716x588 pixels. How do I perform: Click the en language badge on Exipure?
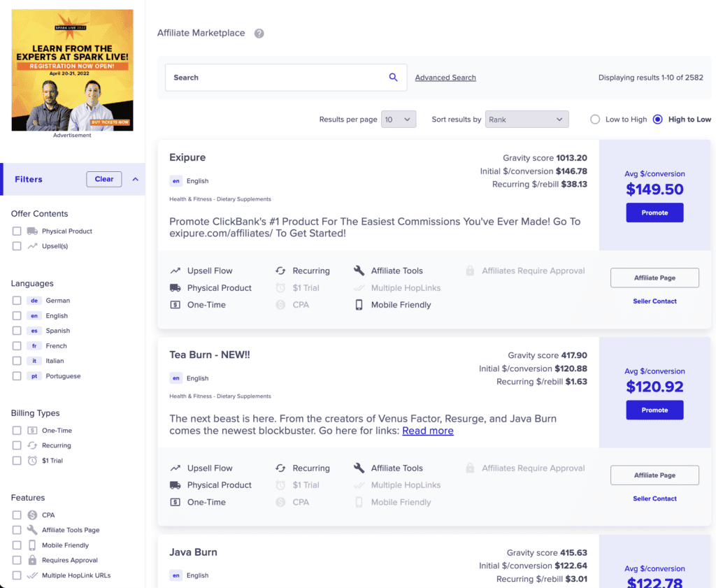(176, 181)
